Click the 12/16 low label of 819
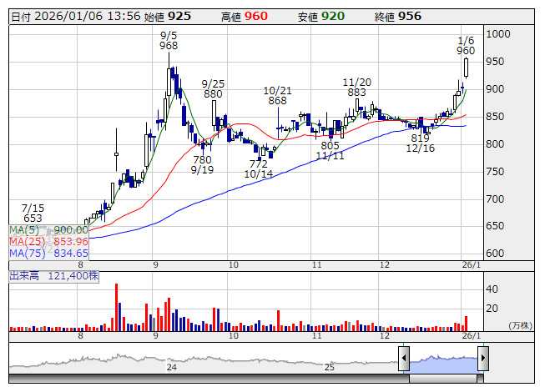Viewport: 545px width, 392px height. 420,143
